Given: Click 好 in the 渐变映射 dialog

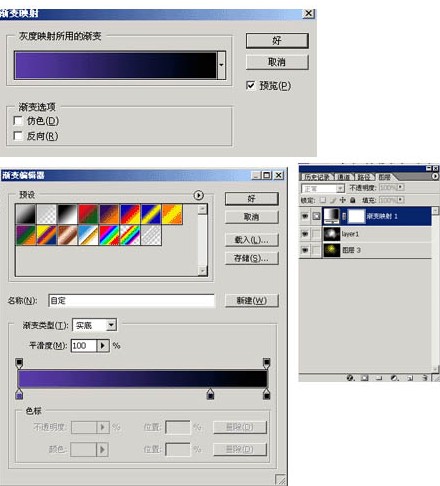Looking at the screenshot, I should click(277, 41).
